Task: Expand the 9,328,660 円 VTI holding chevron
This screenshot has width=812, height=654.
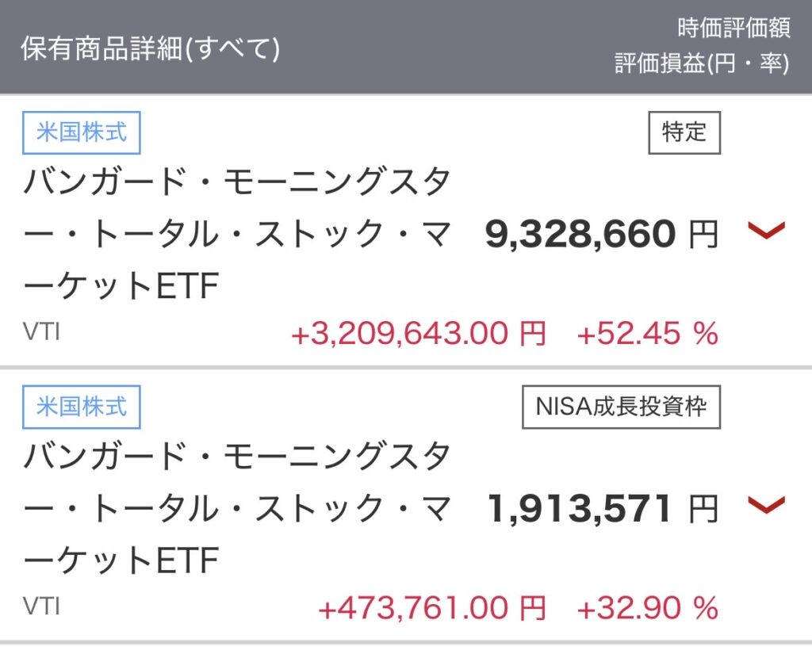Action: [x=767, y=231]
